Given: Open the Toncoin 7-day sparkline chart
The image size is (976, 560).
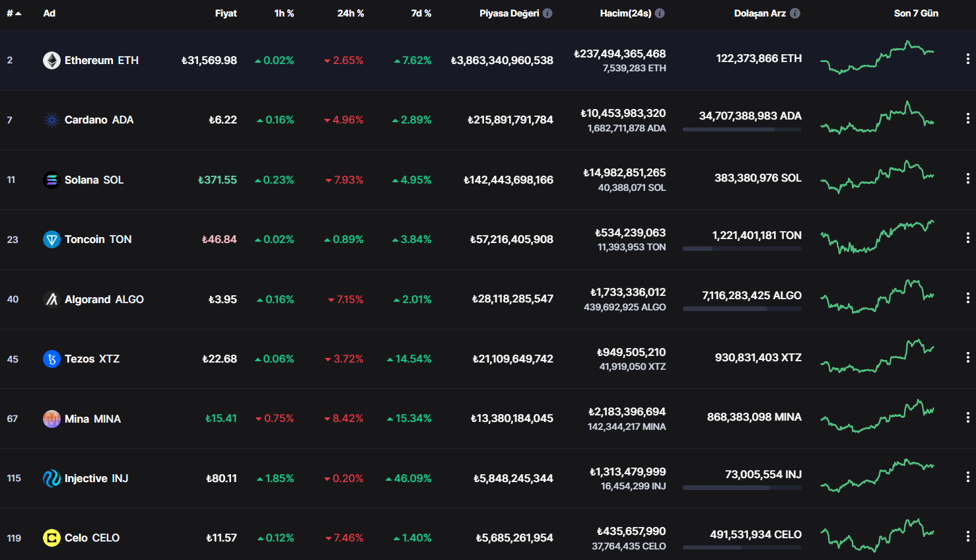Looking at the screenshot, I should tap(877, 237).
